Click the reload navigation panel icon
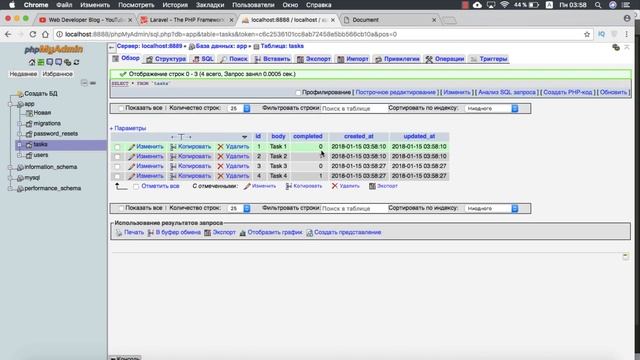Viewport: 640px width, 360px height. (x=76, y=62)
